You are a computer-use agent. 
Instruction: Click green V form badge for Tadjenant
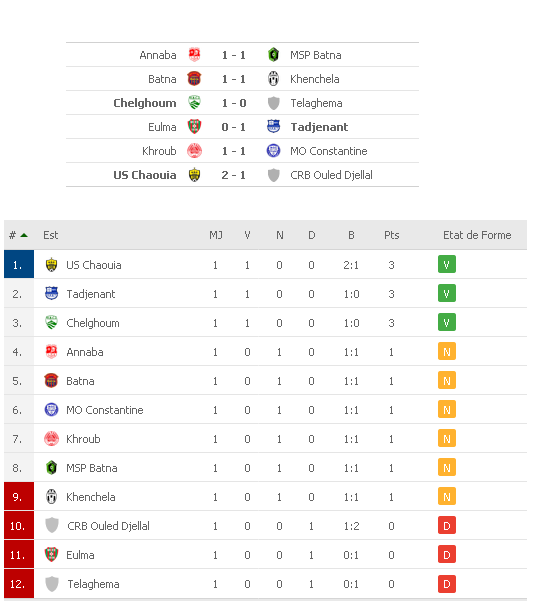click(447, 294)
